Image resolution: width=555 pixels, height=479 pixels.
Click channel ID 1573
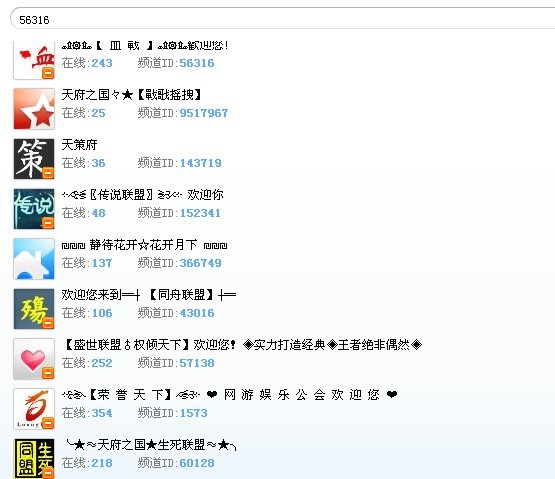(193, 413)
